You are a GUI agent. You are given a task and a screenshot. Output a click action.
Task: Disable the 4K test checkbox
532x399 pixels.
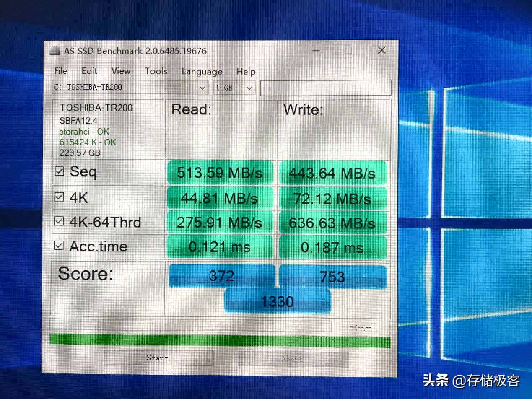pos(59,195)
